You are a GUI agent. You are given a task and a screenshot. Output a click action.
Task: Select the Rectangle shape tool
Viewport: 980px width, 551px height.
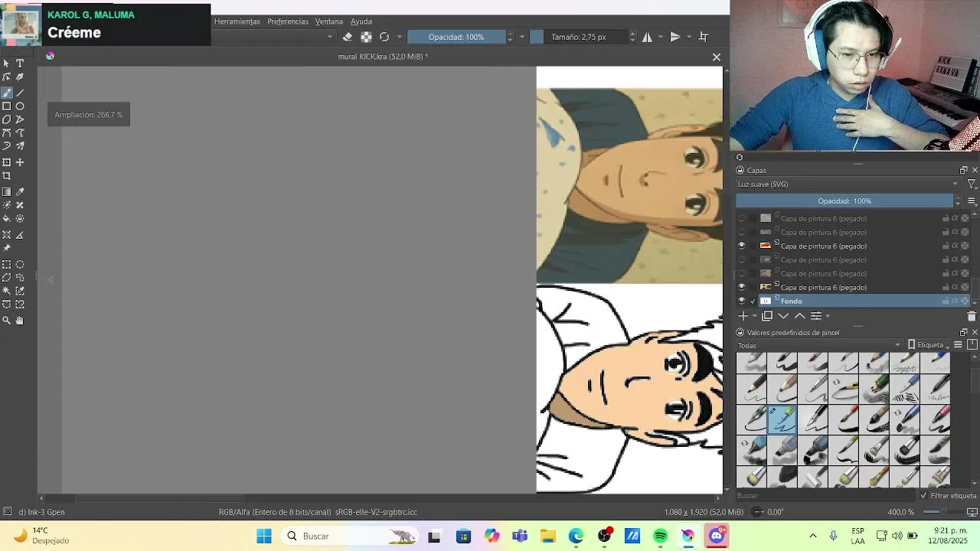pyautogui.click(x=7, y=106)
